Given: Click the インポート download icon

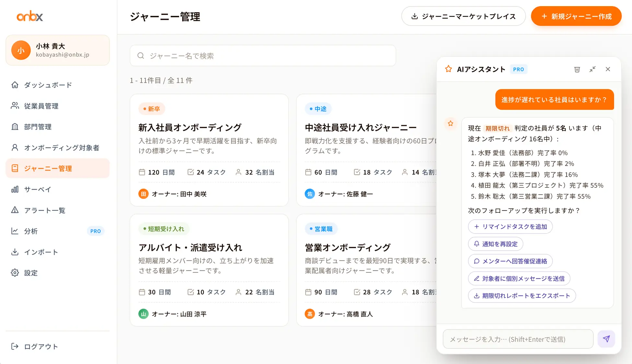Looking at the screenshot, I should click(x=15, y=252).
